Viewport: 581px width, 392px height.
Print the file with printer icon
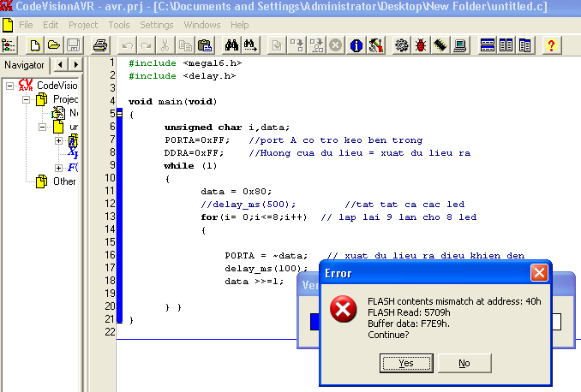[99, 45]
